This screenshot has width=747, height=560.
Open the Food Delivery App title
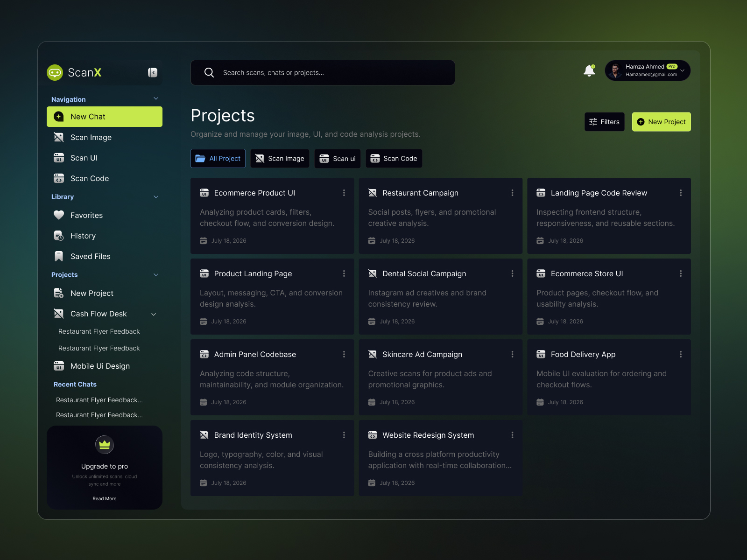click(x=583, y=354)
